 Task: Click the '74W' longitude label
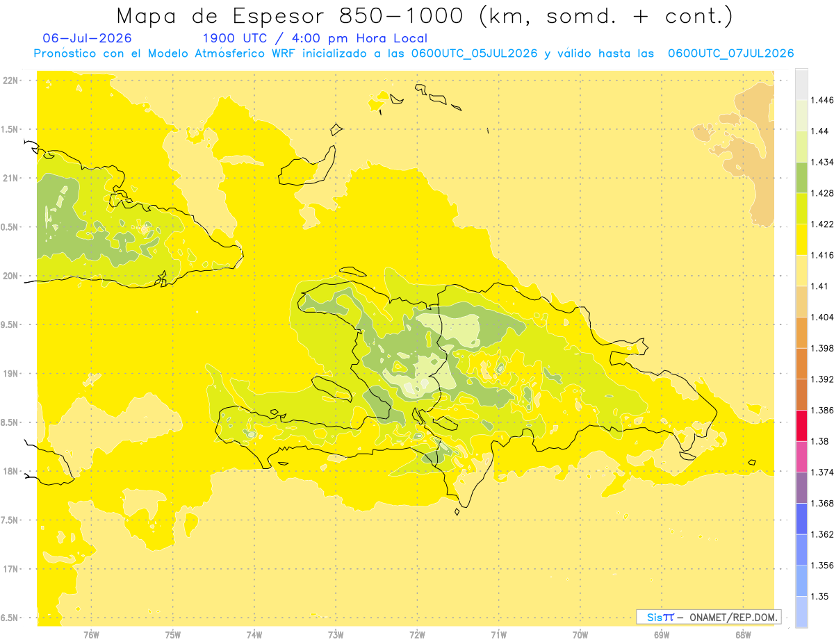pyautogui.click(x=254, y=634)
